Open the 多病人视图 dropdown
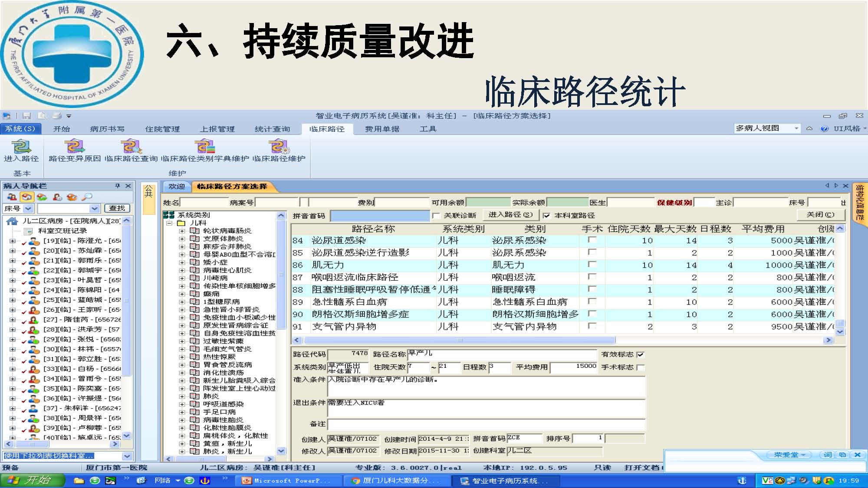Viewport: 868px width, 488px height. [796, 128]
